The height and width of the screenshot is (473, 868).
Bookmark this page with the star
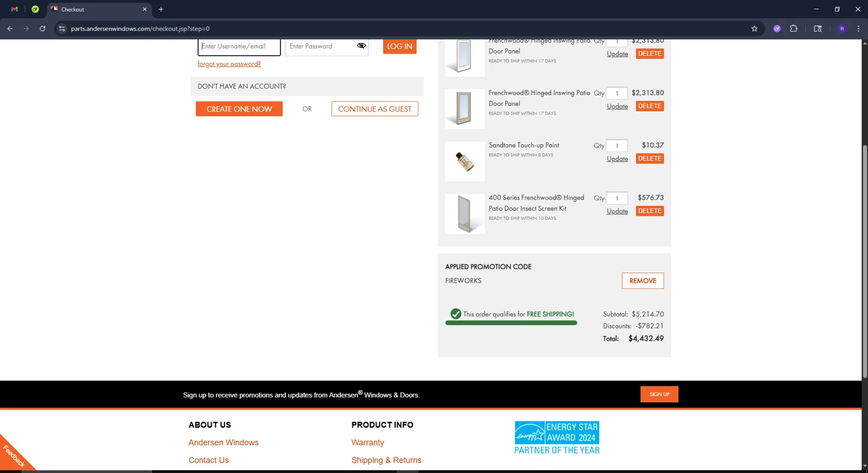(754, 28)
